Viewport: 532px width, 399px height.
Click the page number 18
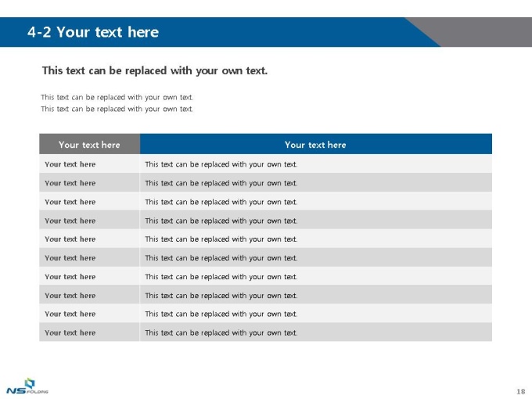pyautogui.click(x=521, y=391)
